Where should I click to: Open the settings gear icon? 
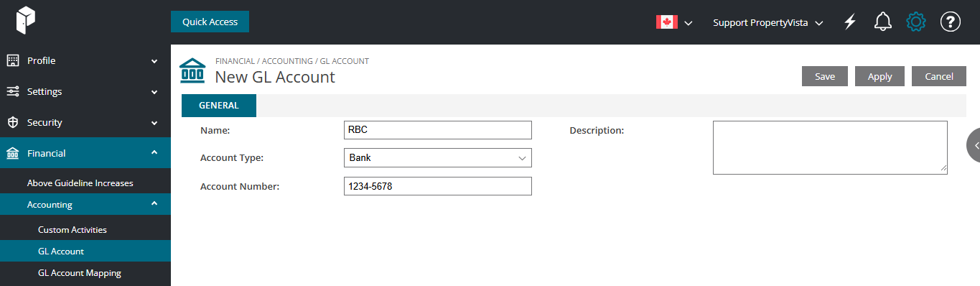916,22
